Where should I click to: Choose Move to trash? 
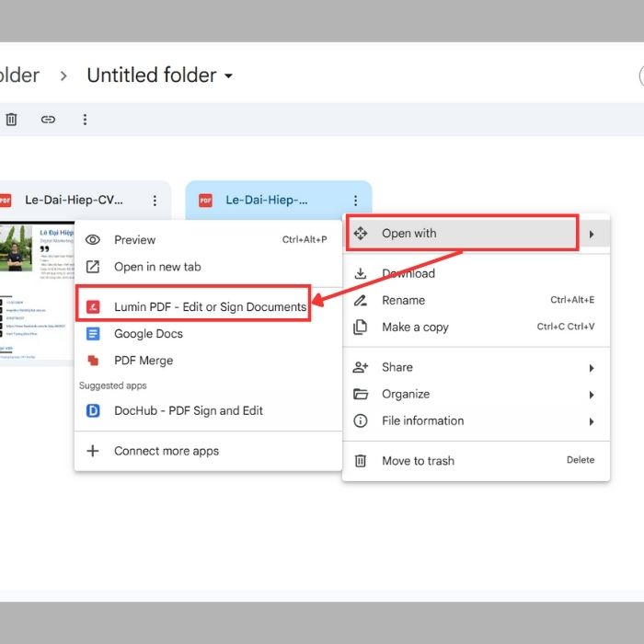pos(477,461)
